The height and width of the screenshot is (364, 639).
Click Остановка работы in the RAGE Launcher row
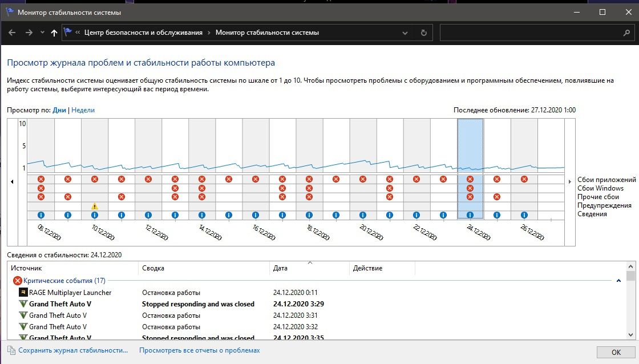(171, 292)
